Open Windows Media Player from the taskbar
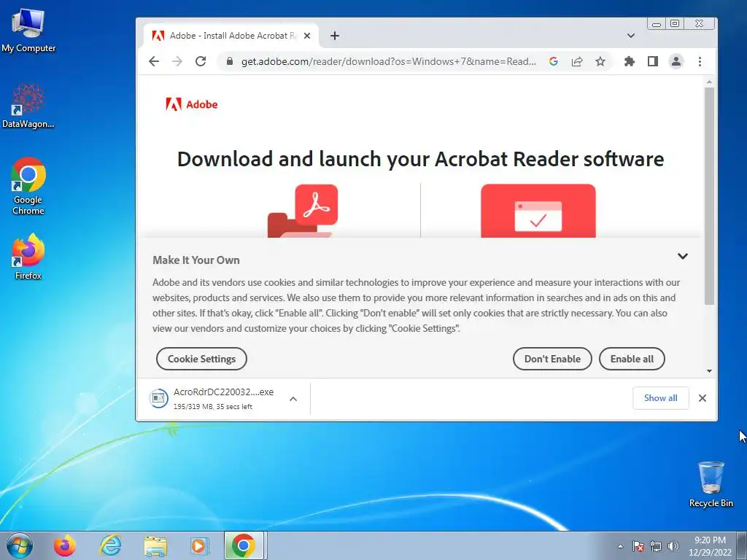 click(199, 545)
